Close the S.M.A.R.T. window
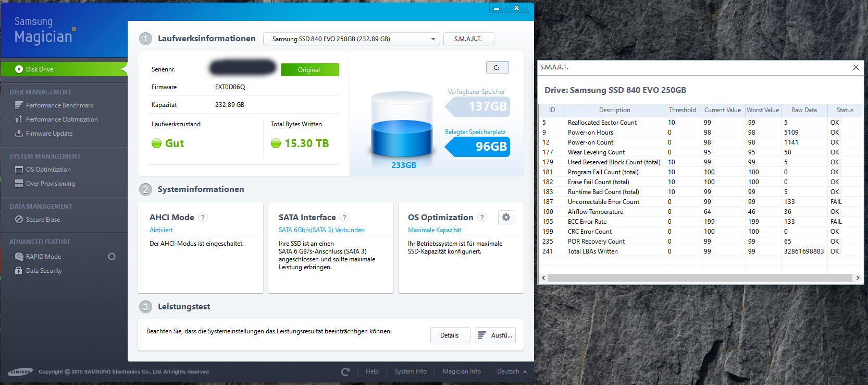 [855, 67]
